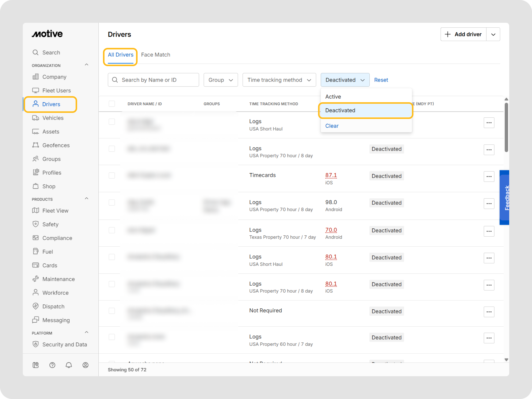Viewport: 532px width, 399px height.
Task: Click the Reset filters link
Action: [381, 80]
